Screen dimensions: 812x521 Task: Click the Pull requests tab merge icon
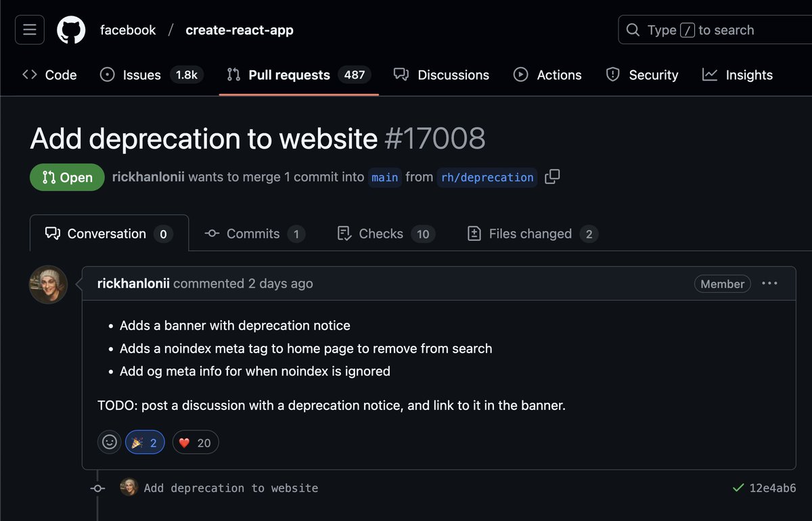tap(233, 75)
